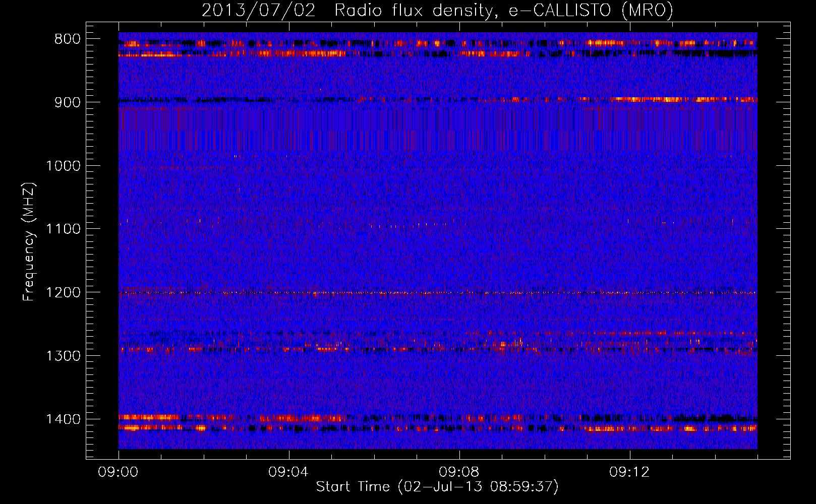Image resolution: width=816 pixels, height=504 pixels.
Task: Click the plot title '2013/07/02 Radio flux density'
Action: [437, 10]
